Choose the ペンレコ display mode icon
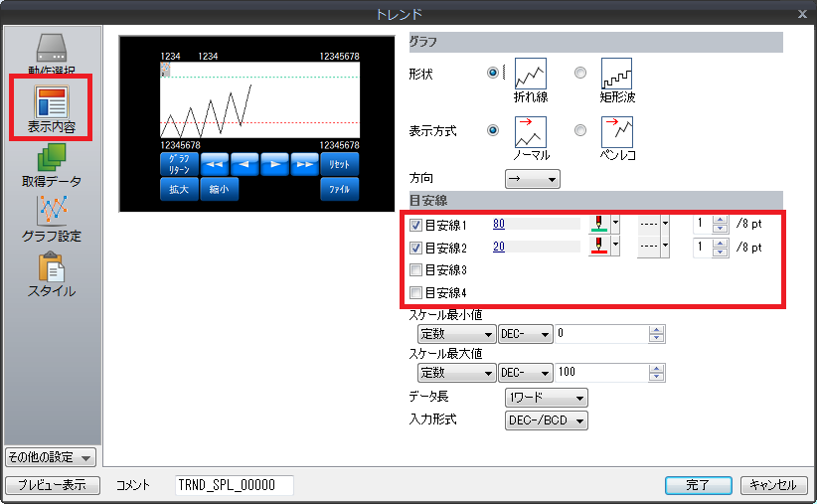This screenshot has width=817, height=504. tap(616, 132)
